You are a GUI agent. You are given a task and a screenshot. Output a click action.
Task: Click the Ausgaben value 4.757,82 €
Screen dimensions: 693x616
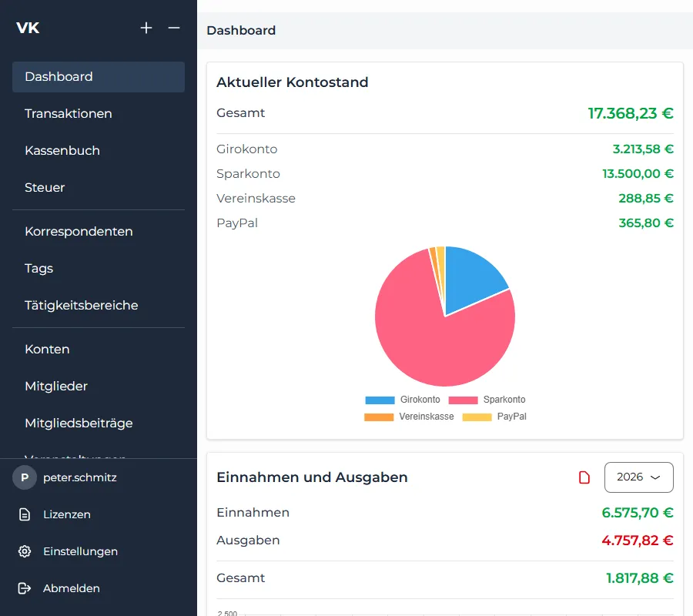(x=638, y=541)
